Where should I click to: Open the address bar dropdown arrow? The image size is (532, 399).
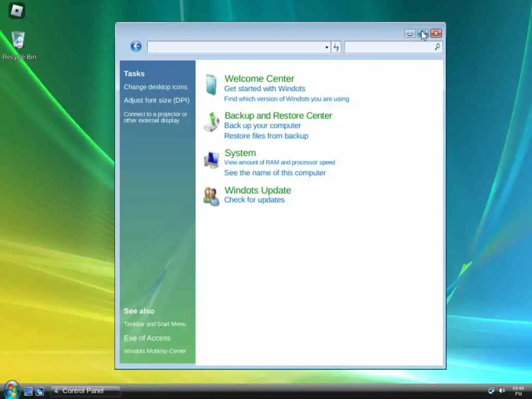pyautogui.click(x=327, y=47)
